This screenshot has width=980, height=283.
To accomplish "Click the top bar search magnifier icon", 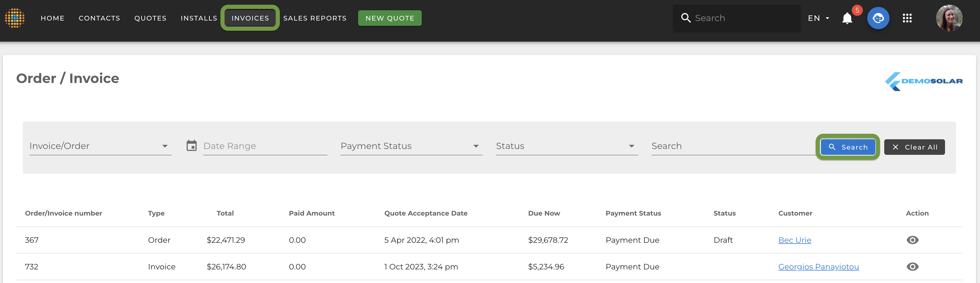I will tap(685, 18).
